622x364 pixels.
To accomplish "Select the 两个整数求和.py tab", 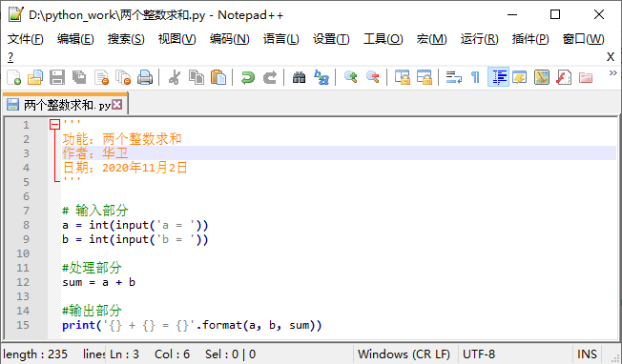I will tap(65, 105).
